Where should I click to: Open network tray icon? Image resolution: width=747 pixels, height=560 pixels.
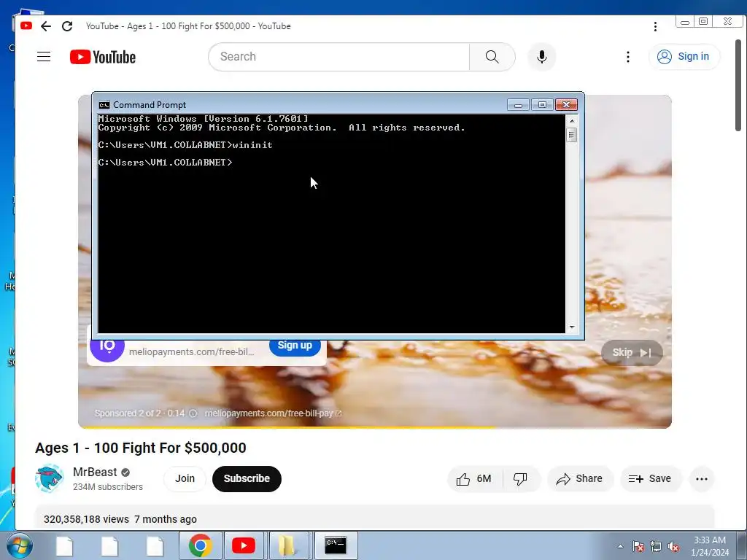point(656,546)
